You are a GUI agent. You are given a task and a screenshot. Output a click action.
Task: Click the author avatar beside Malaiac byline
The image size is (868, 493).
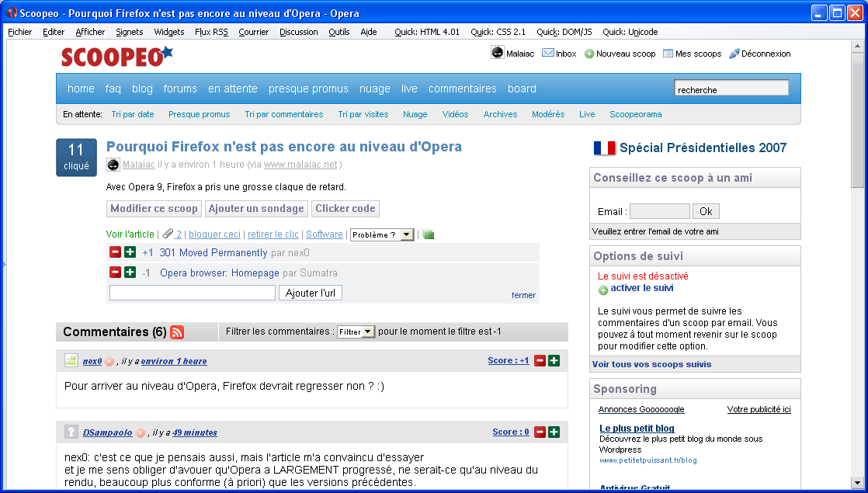click(113, 165)
